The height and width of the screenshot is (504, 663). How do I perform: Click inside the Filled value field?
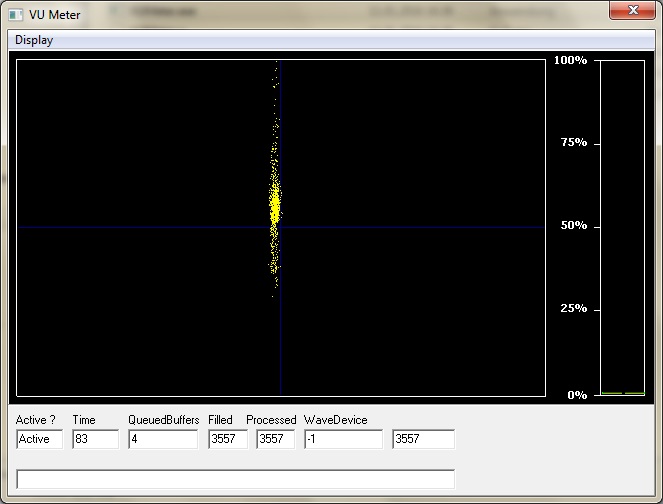click(x=228, y=439)
